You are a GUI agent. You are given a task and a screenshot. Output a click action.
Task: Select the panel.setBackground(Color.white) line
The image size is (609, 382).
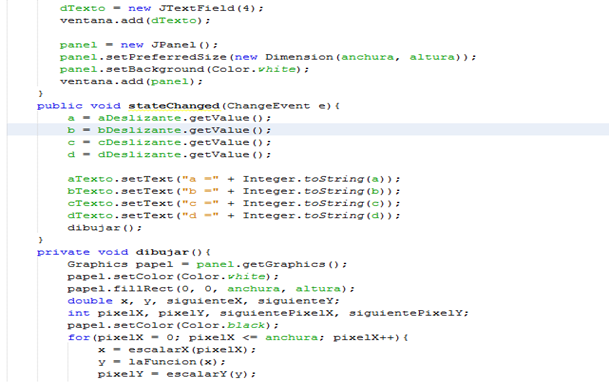click(184, 69)
